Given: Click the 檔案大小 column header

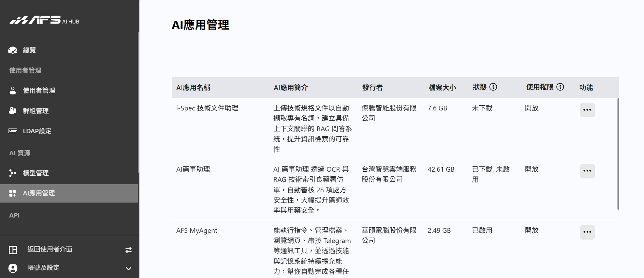Looking at the screenshot, I should click(x=442, y=88).
